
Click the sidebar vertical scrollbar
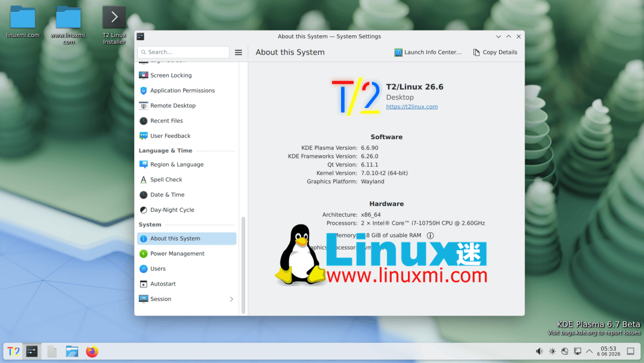point(243,265)
